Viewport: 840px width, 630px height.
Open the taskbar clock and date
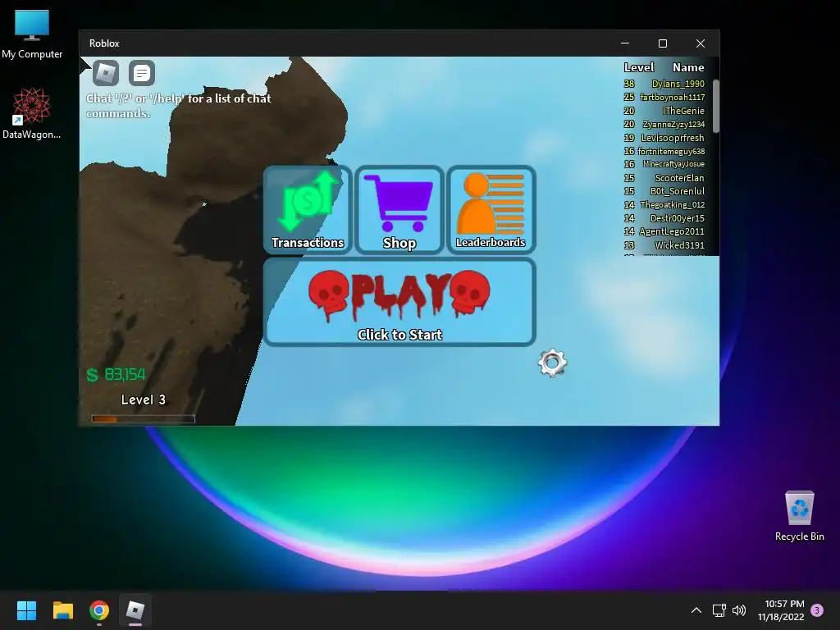[x=781, y=610]
